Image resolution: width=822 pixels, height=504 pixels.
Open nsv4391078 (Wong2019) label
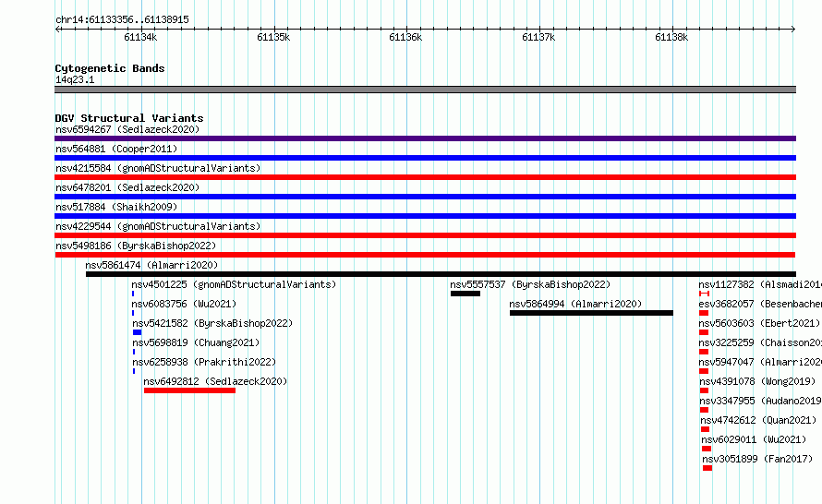(x=757, y=381)
